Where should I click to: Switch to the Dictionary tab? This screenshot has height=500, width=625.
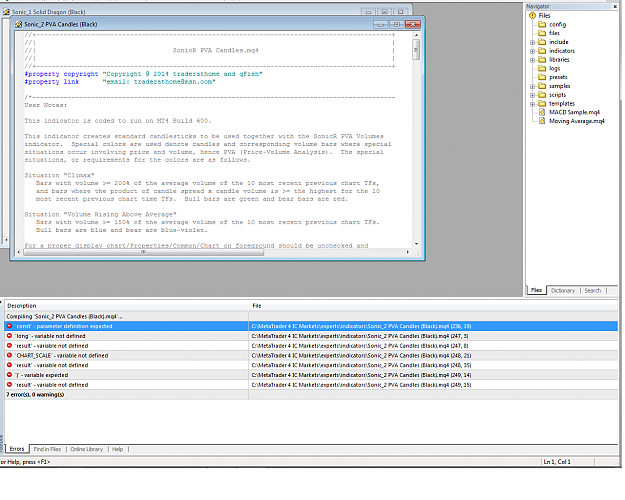tap(563, 291)
